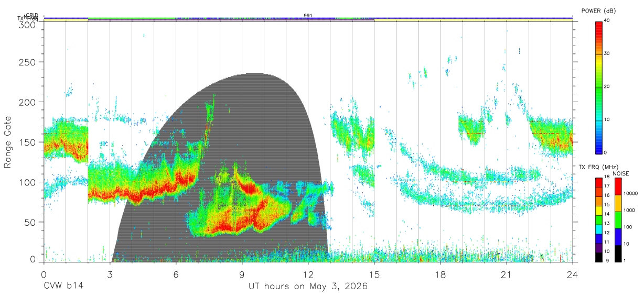Click the 1 label of NOISE legend

click(625, 260)
